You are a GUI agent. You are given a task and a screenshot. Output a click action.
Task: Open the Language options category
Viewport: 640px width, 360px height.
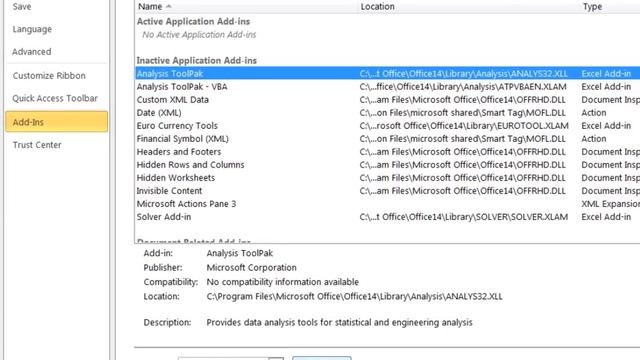point(32,29)
